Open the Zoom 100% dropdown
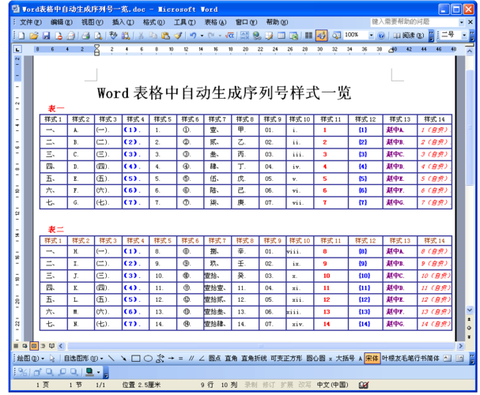This screenshot has height=395, width=480. pos(371,35)
